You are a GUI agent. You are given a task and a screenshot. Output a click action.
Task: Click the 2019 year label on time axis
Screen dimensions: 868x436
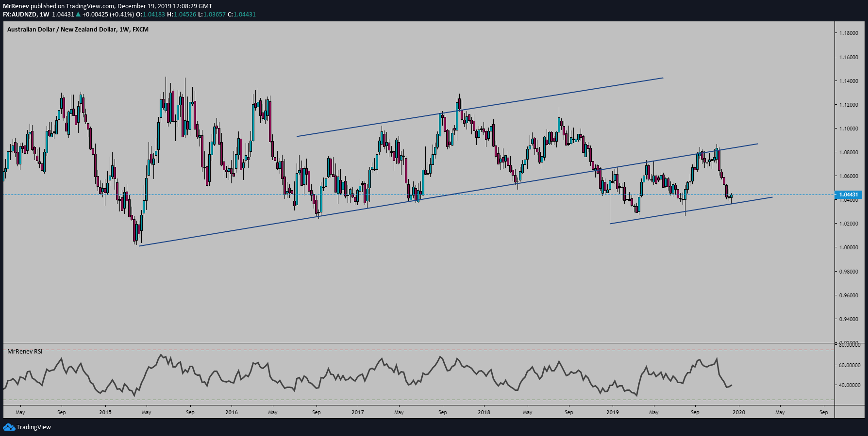point(613,412)
